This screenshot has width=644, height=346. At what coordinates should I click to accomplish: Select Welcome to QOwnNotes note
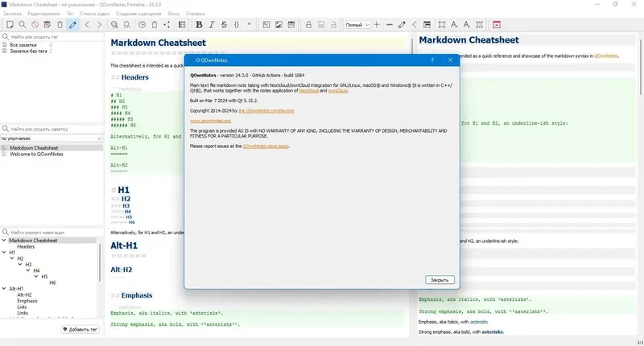click(36, 154)
